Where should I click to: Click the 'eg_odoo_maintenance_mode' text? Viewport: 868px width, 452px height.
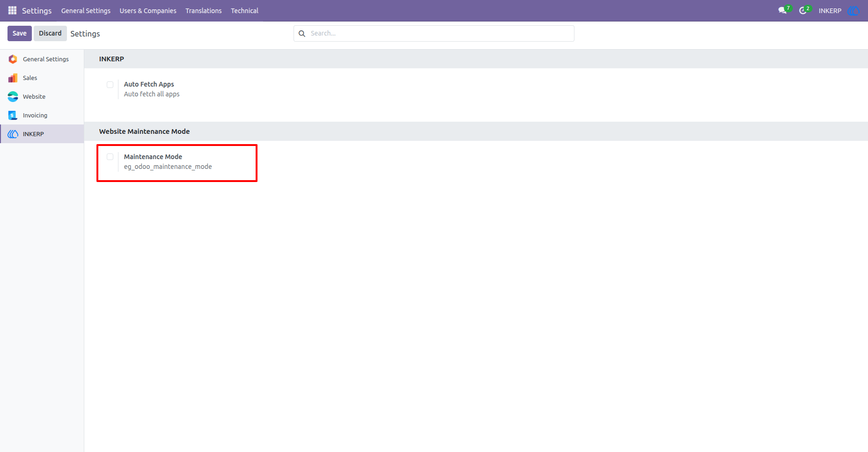click(x=168, y=167)
